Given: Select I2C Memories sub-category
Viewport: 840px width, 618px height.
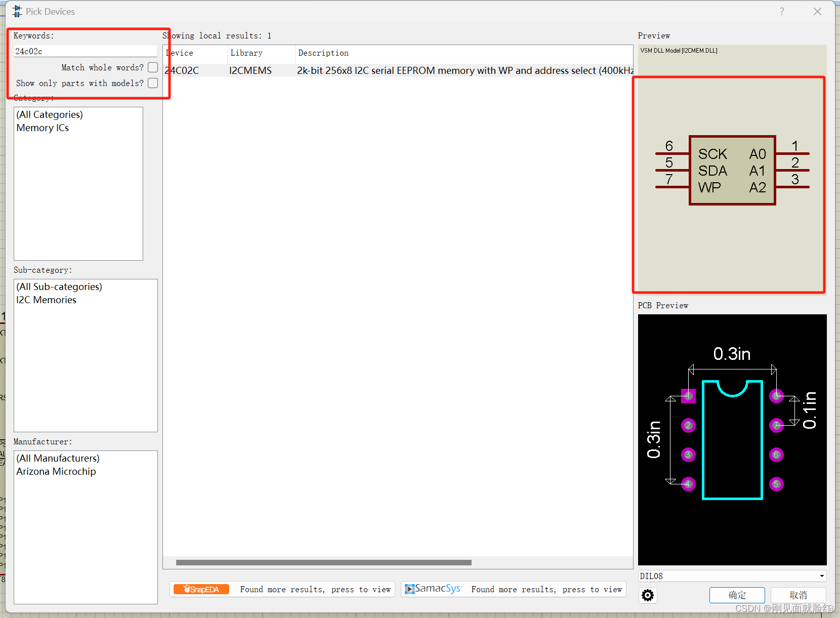Looking at the screenshot, I should 46,300.
